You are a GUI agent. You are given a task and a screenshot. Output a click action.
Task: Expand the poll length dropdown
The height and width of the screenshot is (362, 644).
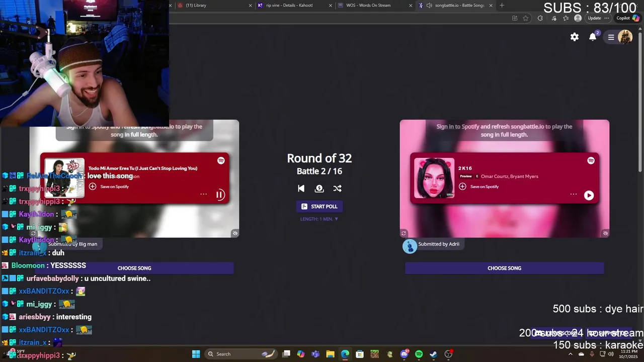319,219
